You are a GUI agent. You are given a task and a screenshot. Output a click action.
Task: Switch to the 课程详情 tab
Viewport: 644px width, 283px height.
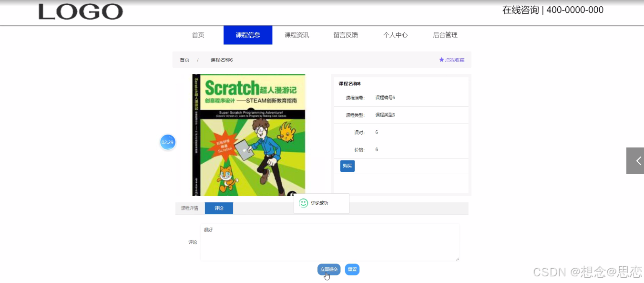pos(190,209)
